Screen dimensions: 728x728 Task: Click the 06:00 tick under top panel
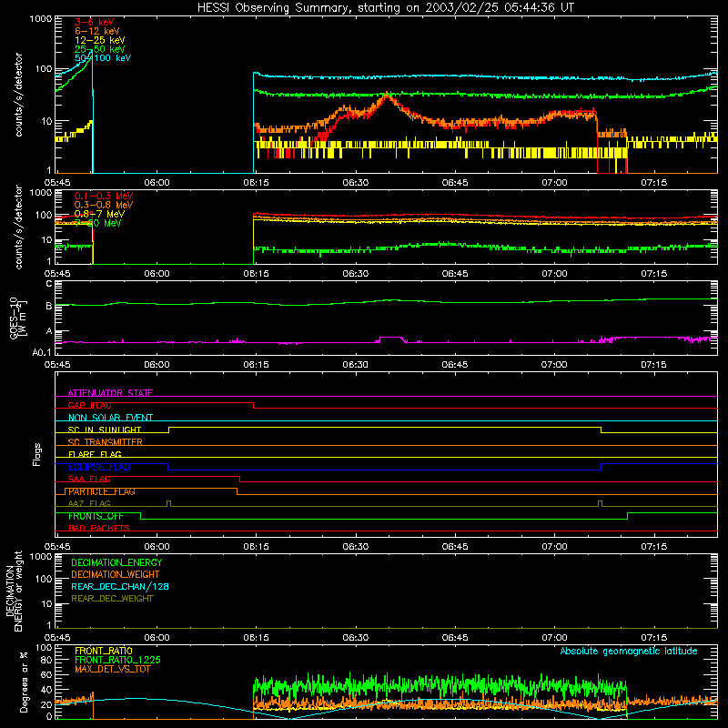[157, 183]
